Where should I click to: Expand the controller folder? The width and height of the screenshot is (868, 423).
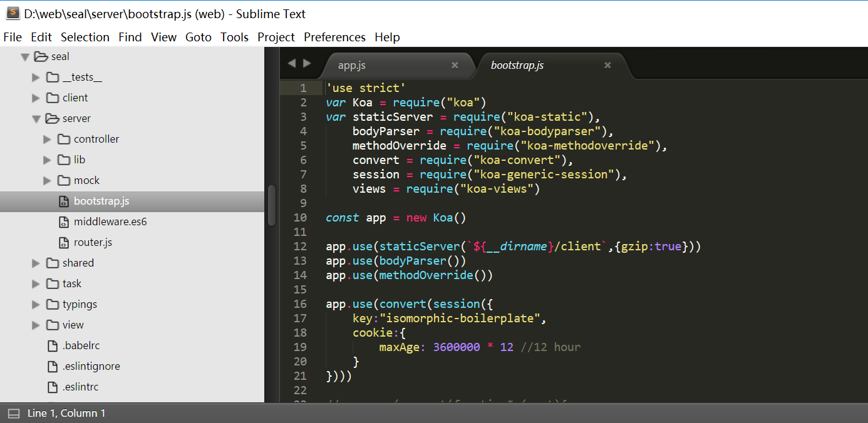point(47,139)
